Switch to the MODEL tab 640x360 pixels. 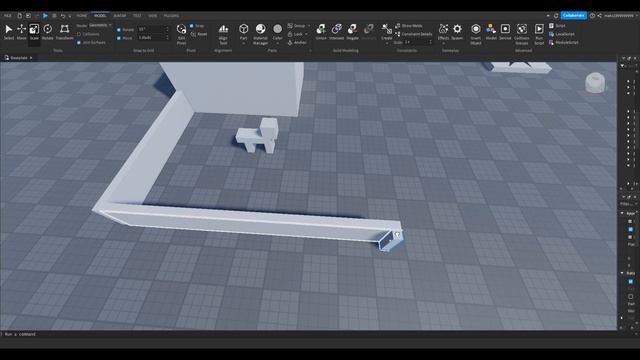pos(100,16)
